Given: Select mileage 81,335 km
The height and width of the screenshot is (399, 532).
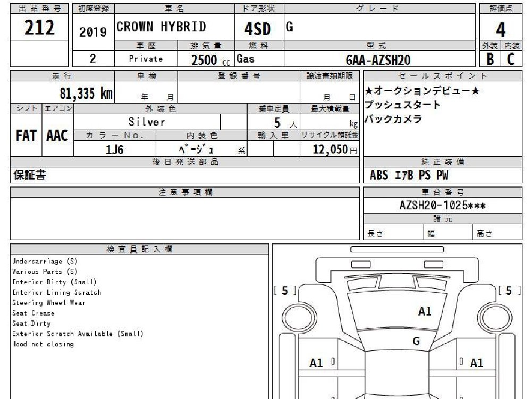Looking at the screenshot, I should [x=86, y=93].
